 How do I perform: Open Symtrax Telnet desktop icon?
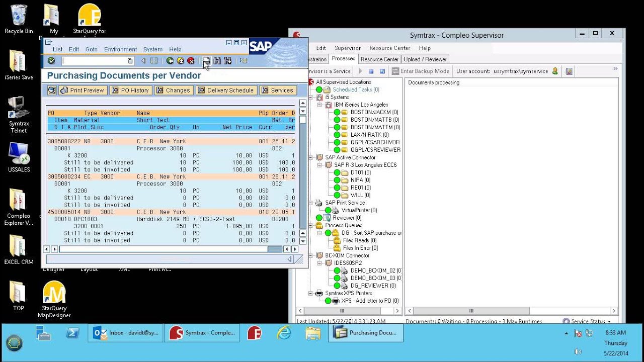[19, 115]
